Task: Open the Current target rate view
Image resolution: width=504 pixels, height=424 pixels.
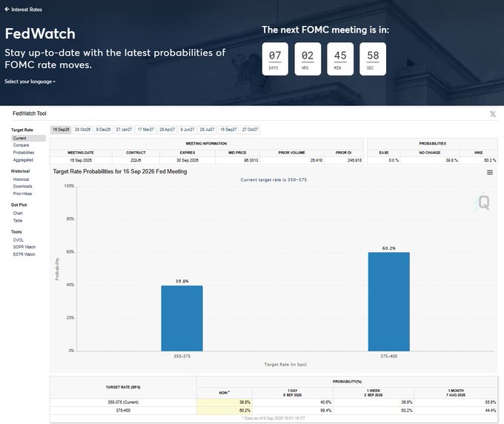Action: point(28,138)
